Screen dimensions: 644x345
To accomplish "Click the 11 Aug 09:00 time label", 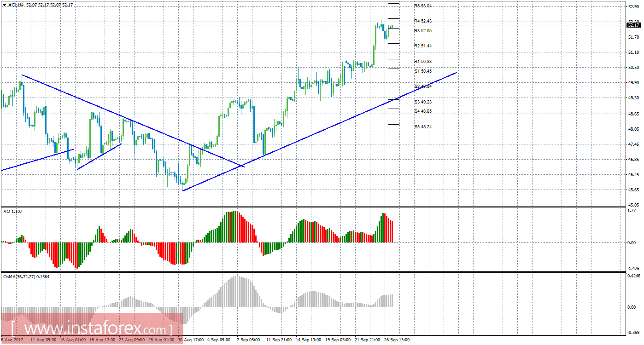I will [44, 340].
